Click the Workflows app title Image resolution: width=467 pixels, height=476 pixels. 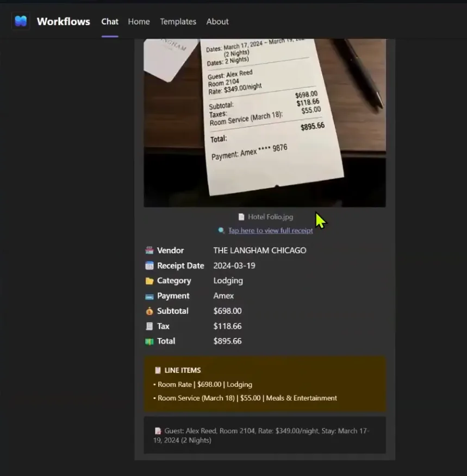64,22
